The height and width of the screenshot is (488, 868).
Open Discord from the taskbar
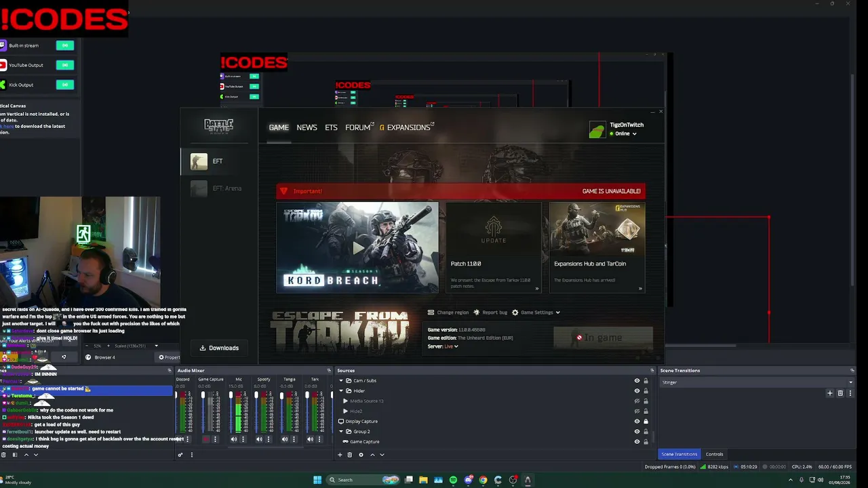tap(468, 480)
